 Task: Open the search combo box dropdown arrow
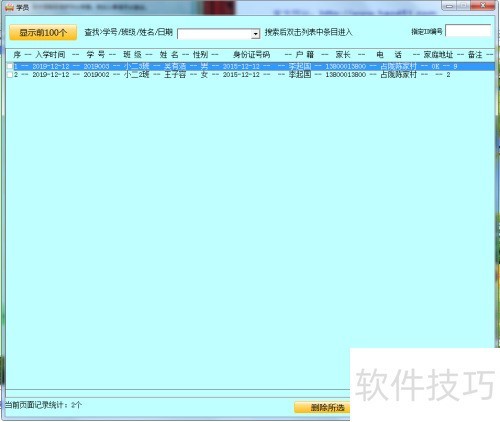coord(256,34)
